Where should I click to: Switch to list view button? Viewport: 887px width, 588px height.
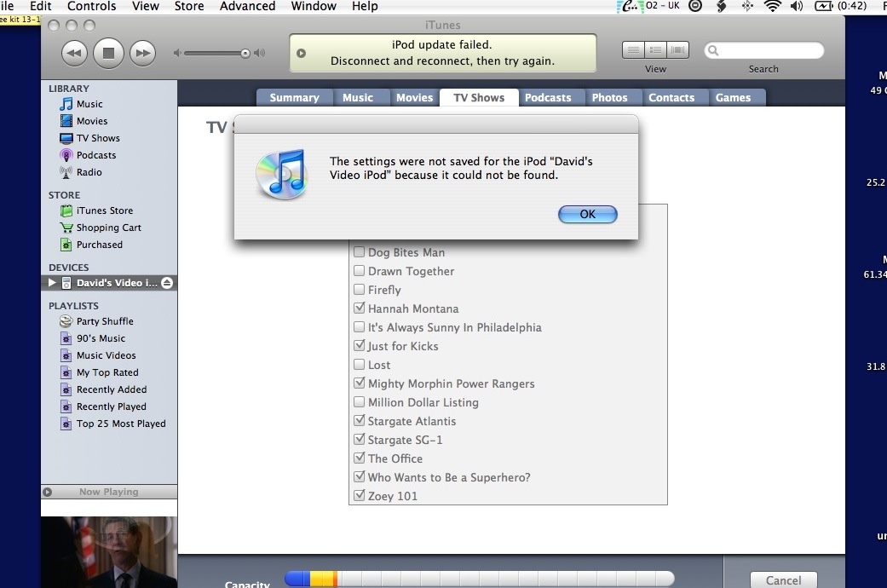pos(633,50)
